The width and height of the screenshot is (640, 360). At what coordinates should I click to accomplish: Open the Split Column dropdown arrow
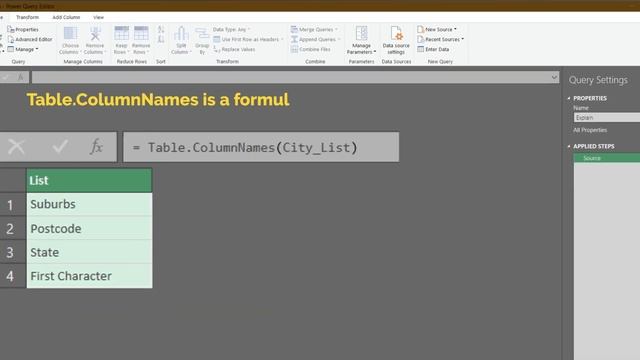click(190, 52)
